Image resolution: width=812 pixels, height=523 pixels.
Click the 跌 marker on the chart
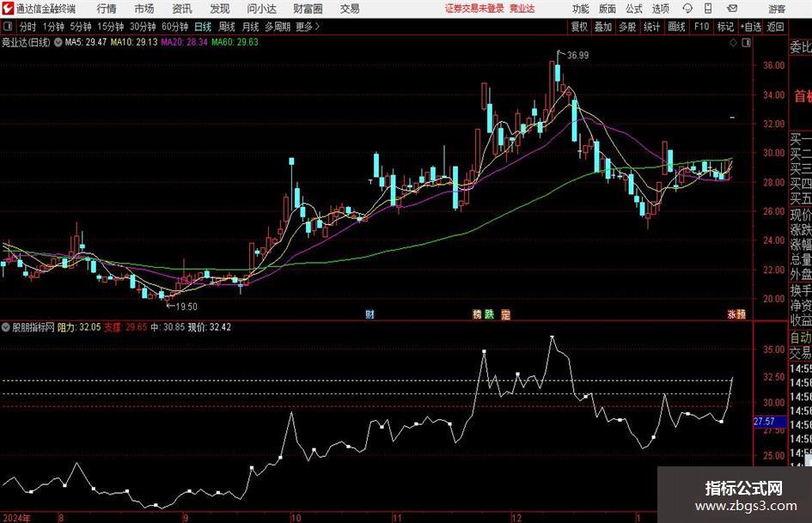click(x=490, y=314)
